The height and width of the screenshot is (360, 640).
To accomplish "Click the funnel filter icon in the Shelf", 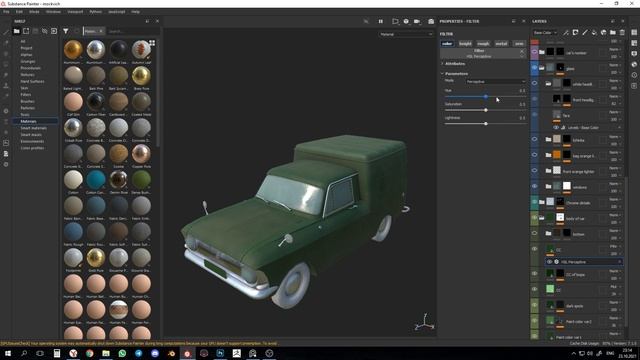I will coord(65,31).
